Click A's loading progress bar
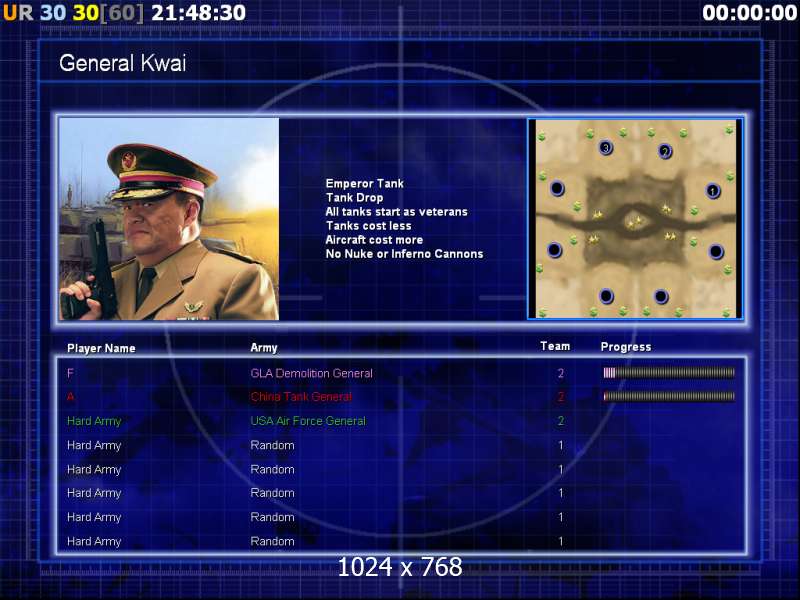Viewport: 800px width, 600px height. [669, 396]
